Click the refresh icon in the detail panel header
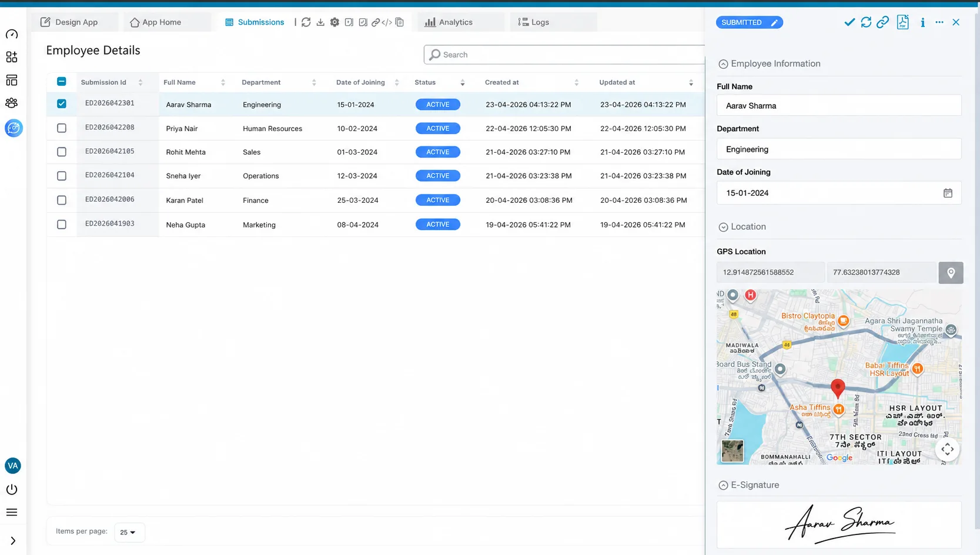This screenshot has height=555, width=980. [x=866, y=22]
